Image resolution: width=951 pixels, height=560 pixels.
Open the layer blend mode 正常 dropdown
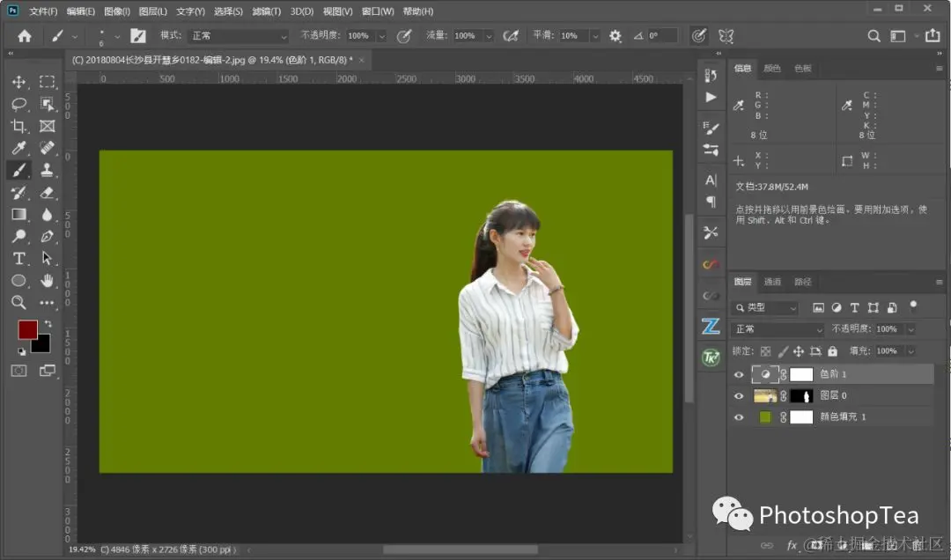tap(778, 329)
